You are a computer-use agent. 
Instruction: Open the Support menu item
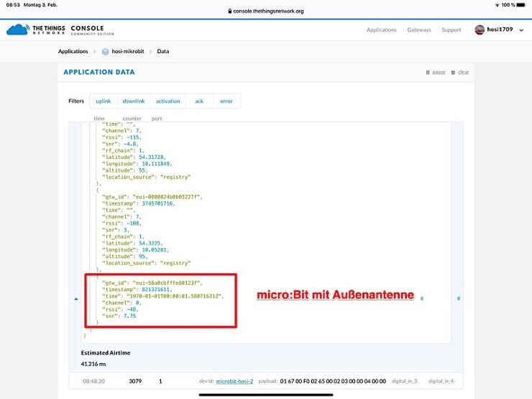point(451,30)
